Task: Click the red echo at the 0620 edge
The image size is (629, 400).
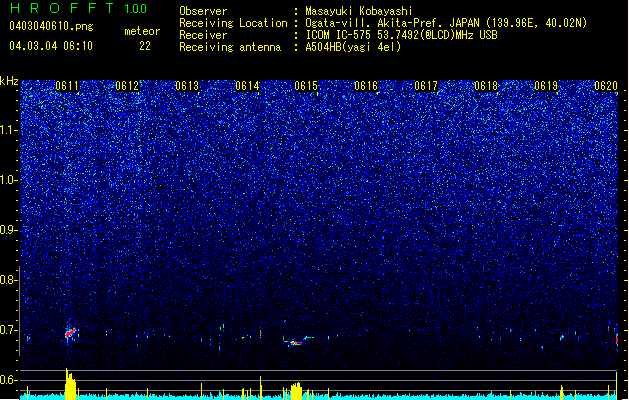Action: pyautogui.click(x=617, y=340)
